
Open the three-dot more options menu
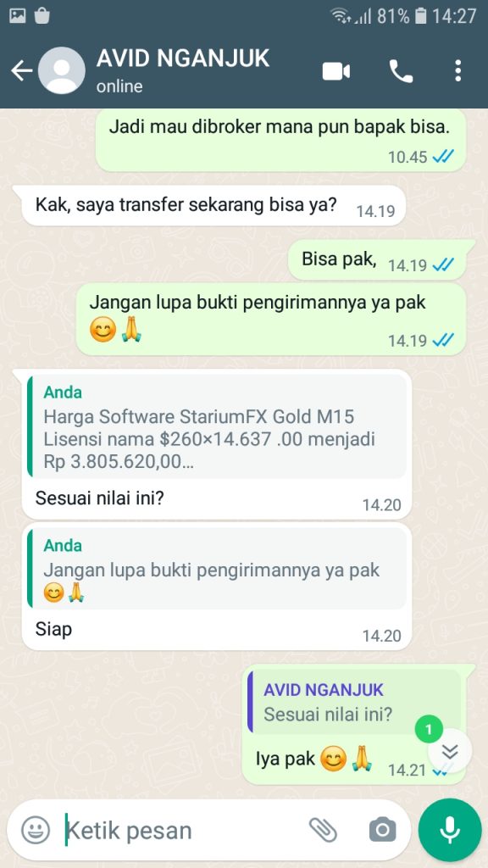pos(457,71)
